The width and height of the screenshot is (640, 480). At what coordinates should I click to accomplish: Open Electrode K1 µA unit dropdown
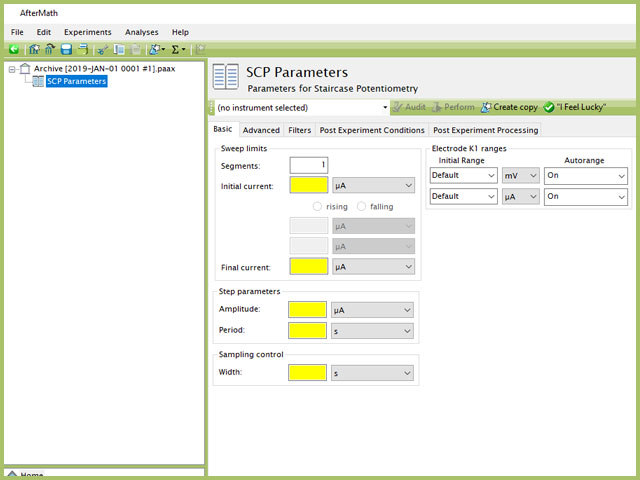[x=521, y=196]
